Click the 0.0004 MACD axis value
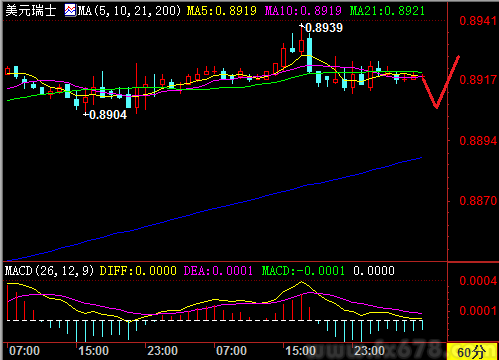This screenshot has width=499, height=360. pos(478,281)
